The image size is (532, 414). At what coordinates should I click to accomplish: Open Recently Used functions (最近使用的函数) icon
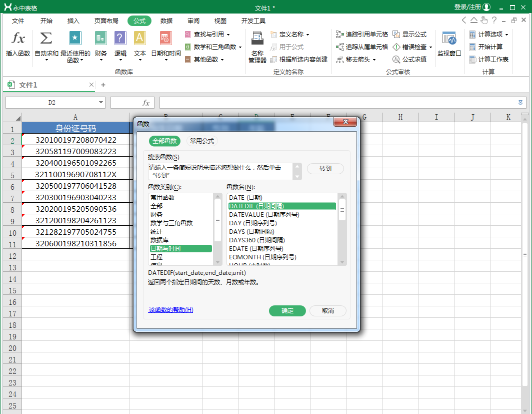pyautogui.click(x=75, y=38)
